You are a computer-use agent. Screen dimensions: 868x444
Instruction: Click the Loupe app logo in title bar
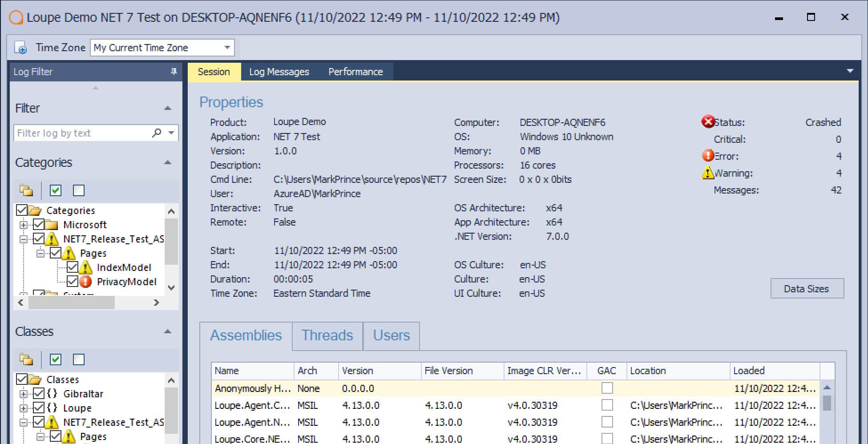point(16,18)
